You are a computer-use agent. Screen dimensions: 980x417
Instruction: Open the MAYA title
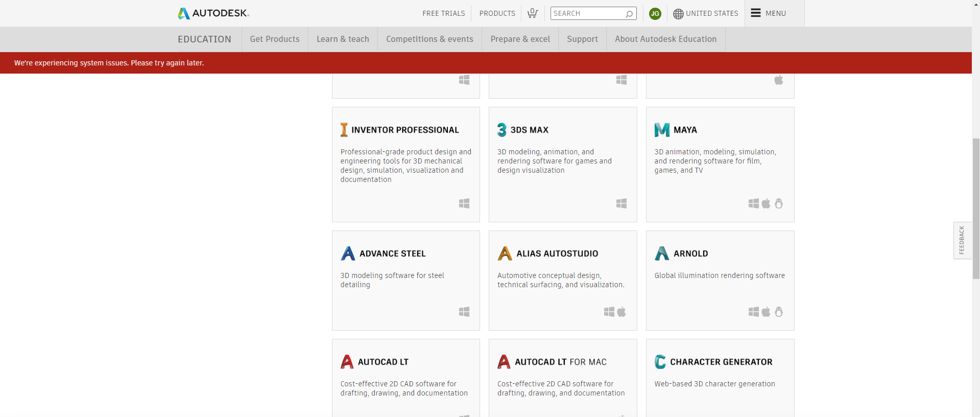click(685, 130)
